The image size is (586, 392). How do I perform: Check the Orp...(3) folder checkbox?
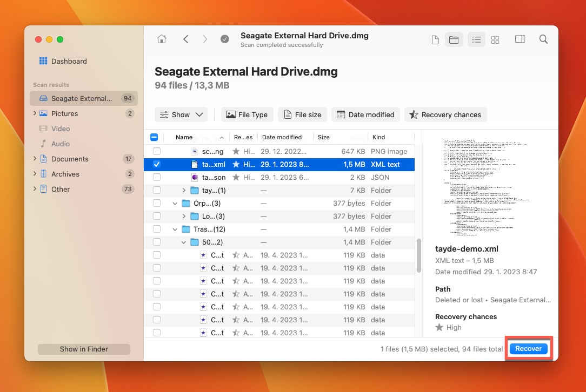(157, 203)
